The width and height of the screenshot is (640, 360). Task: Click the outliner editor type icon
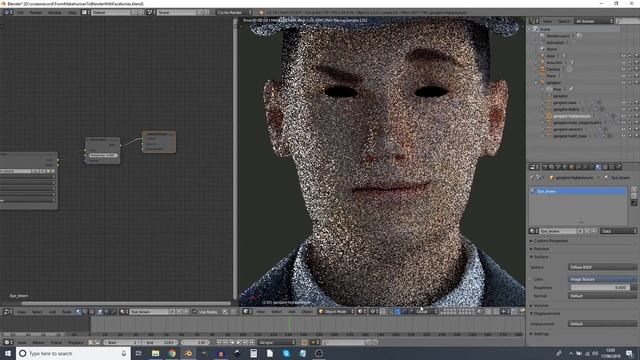[533, 21]
